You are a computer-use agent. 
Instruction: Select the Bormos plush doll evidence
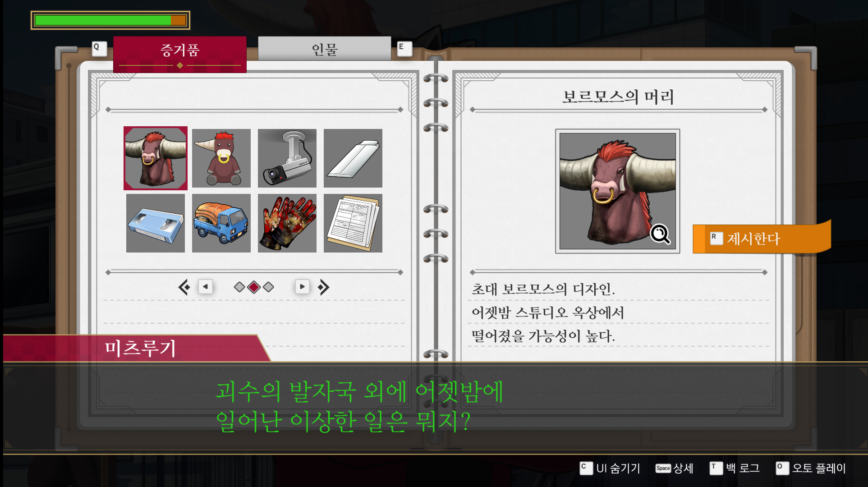tap(221, 158)
